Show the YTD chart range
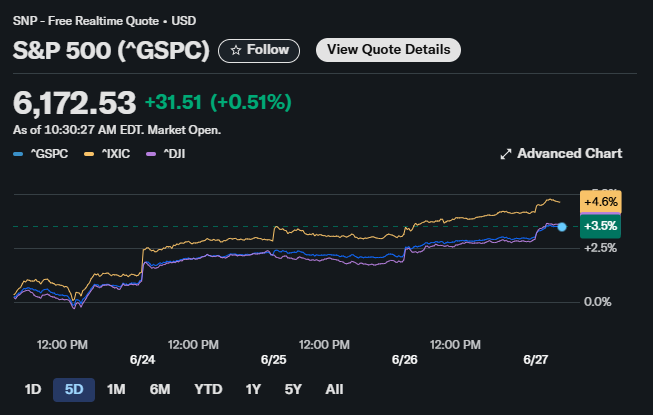Viewport: 653px width, 415px height. pyautogui.click(x=208, y=389)
